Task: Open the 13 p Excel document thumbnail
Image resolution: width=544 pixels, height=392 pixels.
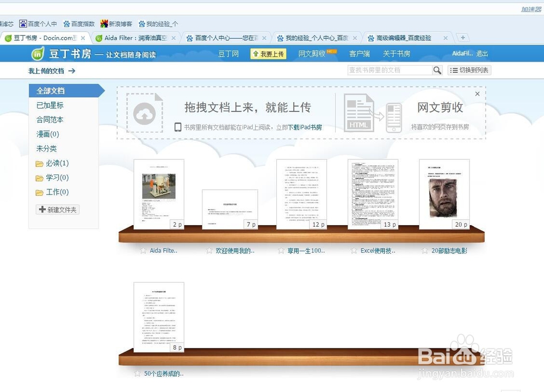Action: click(x=373, y=194)
